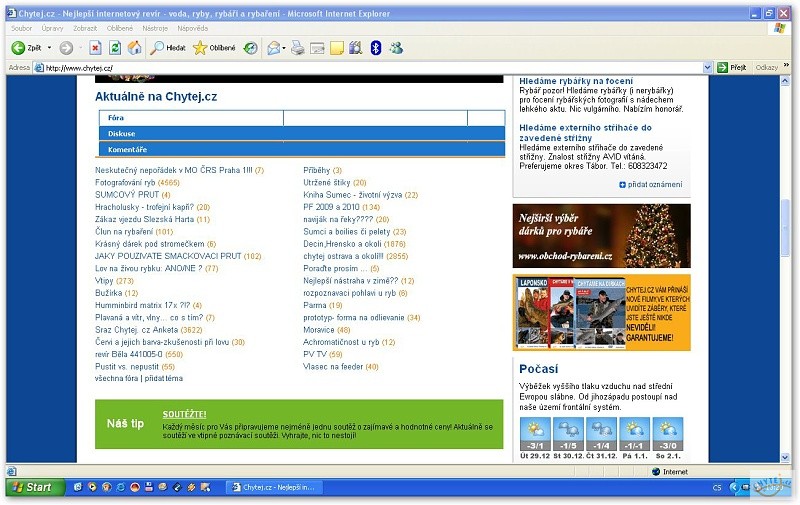
Task: Open the SOUTĚŽTE! link in green banner
Action: pos(184,414)
